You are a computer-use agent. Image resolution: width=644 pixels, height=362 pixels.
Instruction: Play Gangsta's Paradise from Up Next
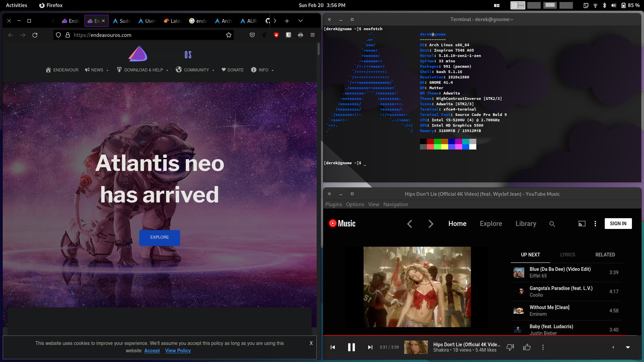click(x=561, y=291)
